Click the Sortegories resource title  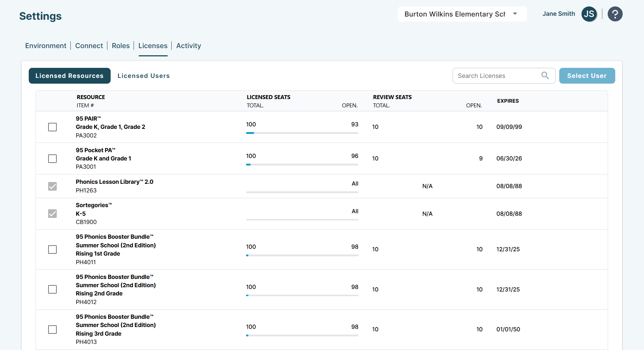point(94,205)
